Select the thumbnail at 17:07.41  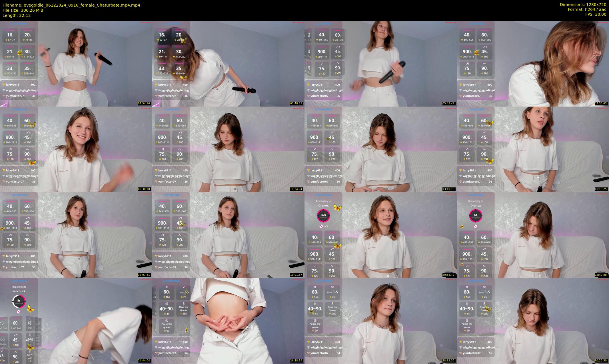[x=76, y=235]
